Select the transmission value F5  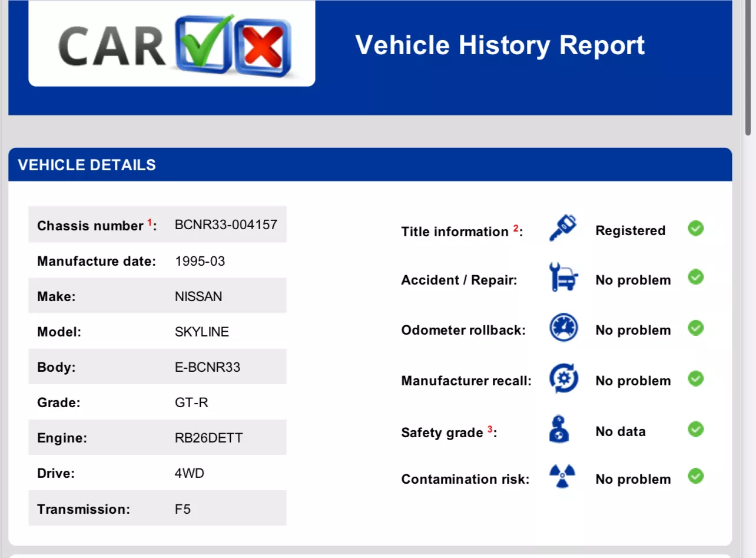click(183, 509)
